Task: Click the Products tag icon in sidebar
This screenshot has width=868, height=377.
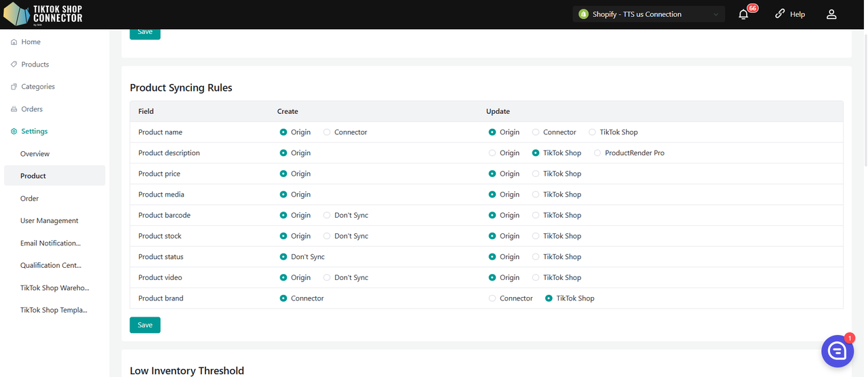Action: pyautogui.click(x=14, y=64)
